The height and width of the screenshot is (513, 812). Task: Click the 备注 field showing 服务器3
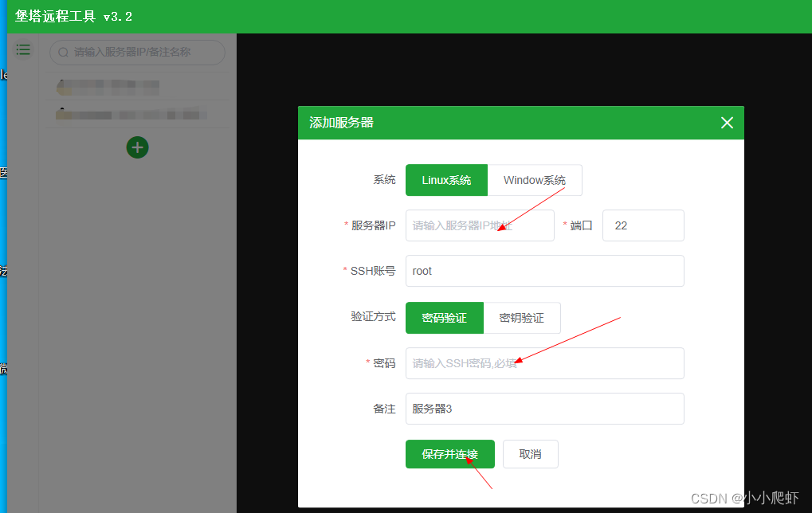click(544, 409)
